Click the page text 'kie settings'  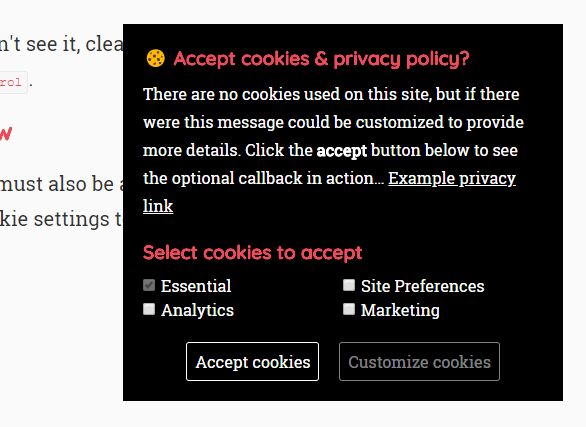tap(55, 219)
